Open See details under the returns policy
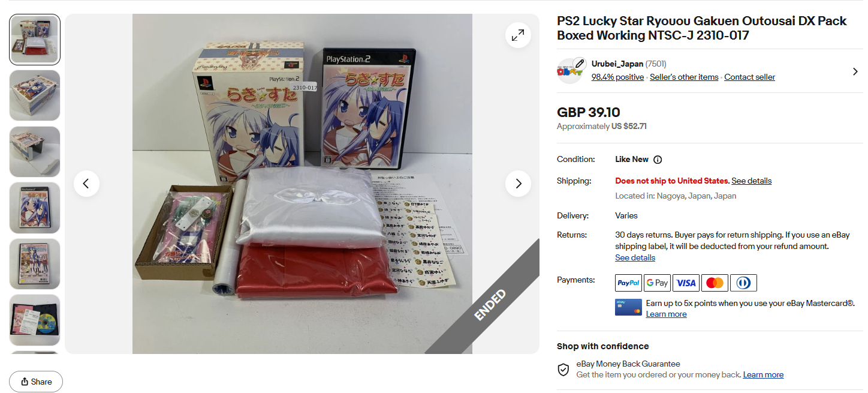Viewport: 868px width, 393px height. [x=635, y=257]
